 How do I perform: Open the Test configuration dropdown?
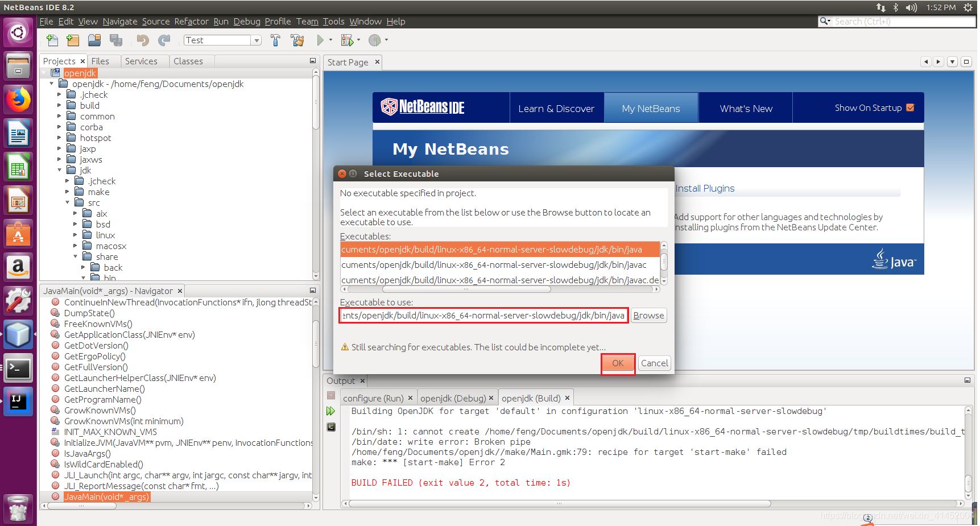257,40
